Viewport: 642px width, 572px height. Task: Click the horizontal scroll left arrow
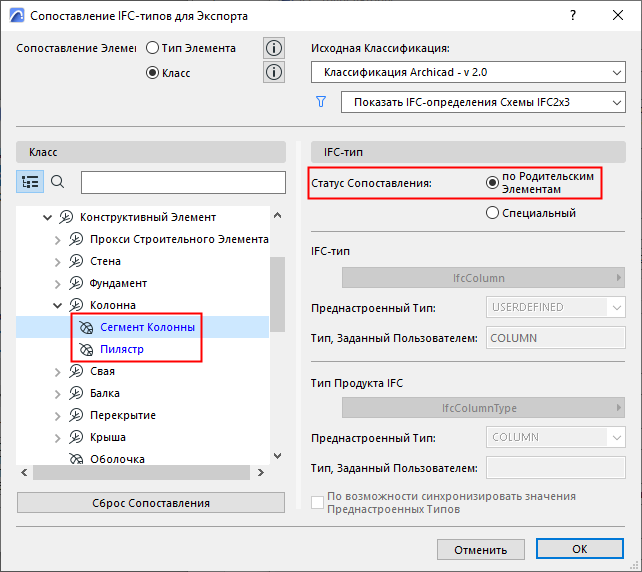(24, 473)
